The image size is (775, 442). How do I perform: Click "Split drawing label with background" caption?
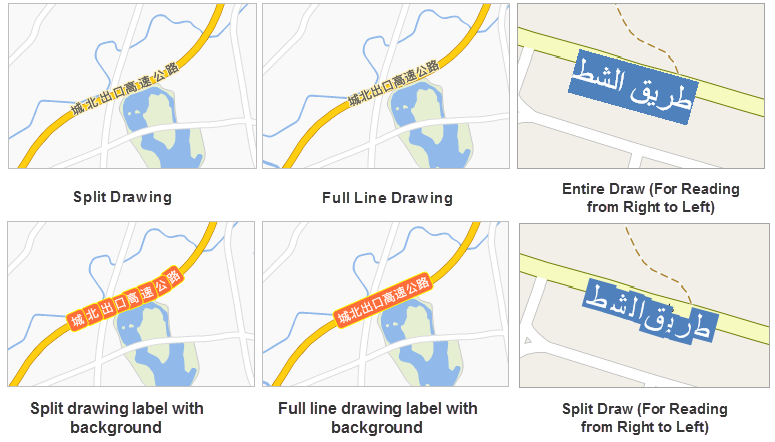pos(117,418)
